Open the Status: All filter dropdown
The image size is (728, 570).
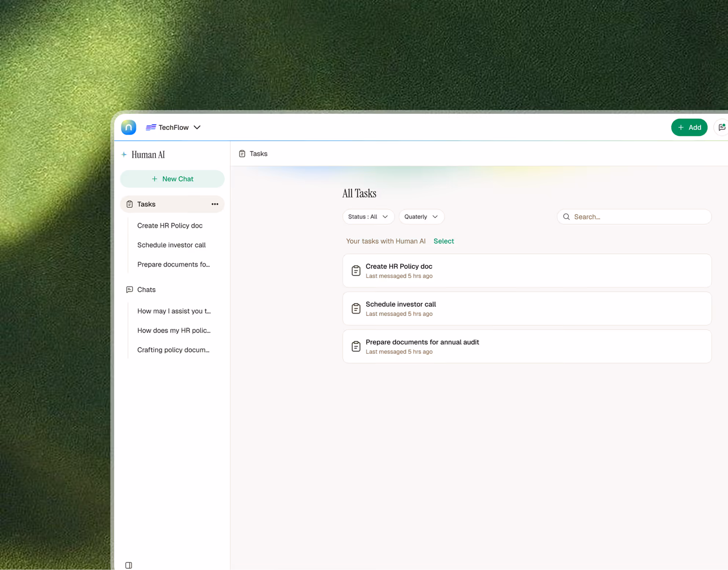point(368,217)
